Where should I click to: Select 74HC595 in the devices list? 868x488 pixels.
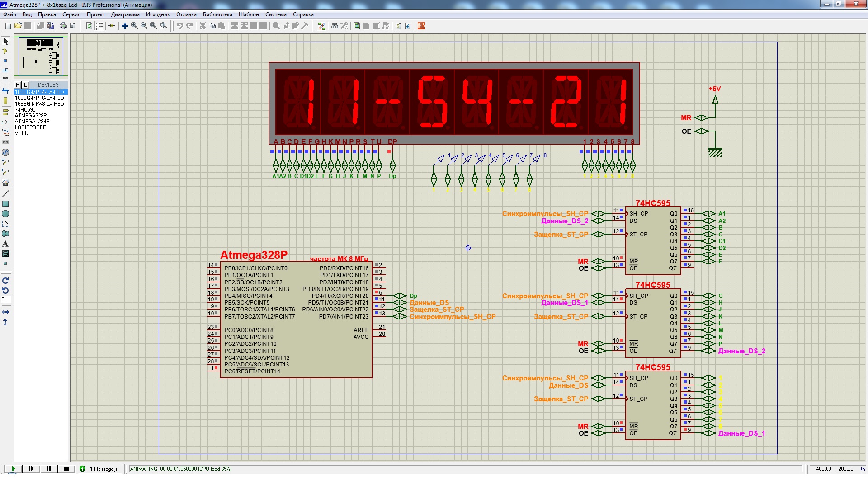(x=25, y=110)
